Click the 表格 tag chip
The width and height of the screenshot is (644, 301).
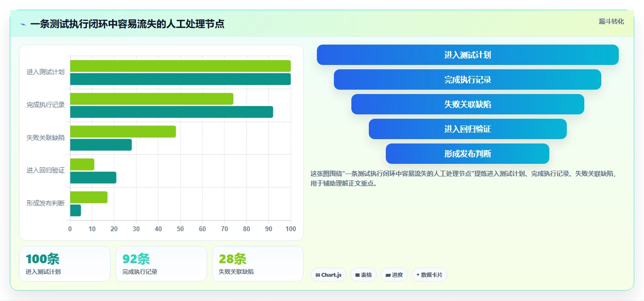pos(363,275)
